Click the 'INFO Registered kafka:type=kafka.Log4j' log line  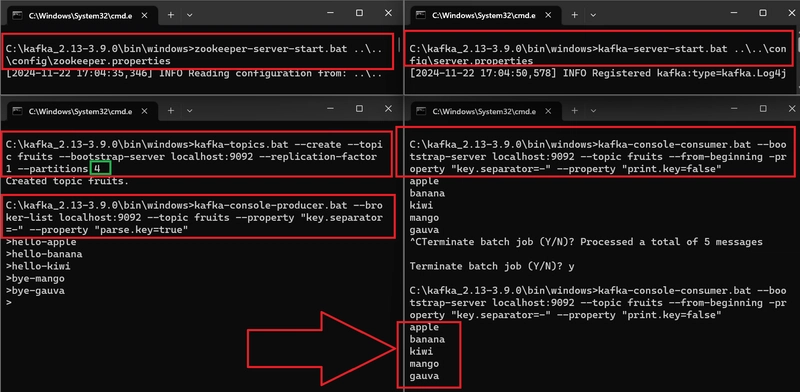click(598, 73)
